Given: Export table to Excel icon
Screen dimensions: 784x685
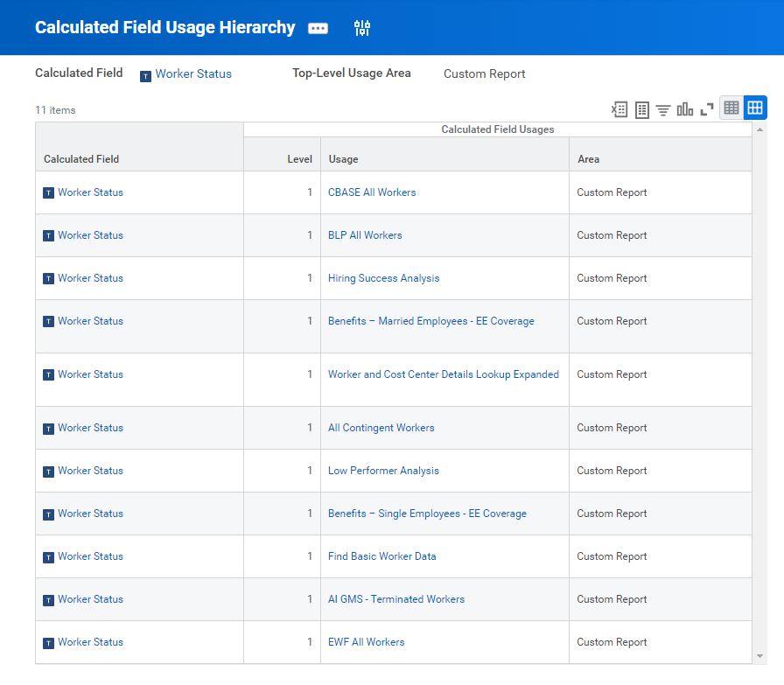Looking at the screenshot, I should (x=619, y=109).
